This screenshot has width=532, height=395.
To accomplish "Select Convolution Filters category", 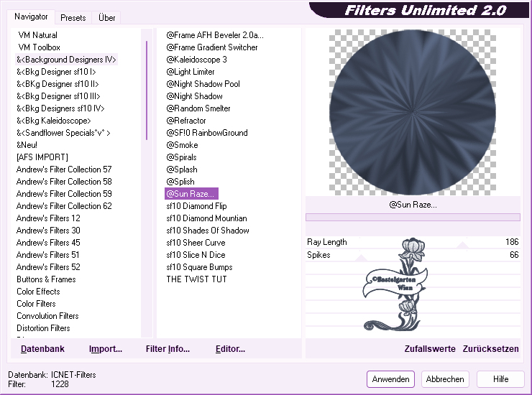I will (47, 316).
